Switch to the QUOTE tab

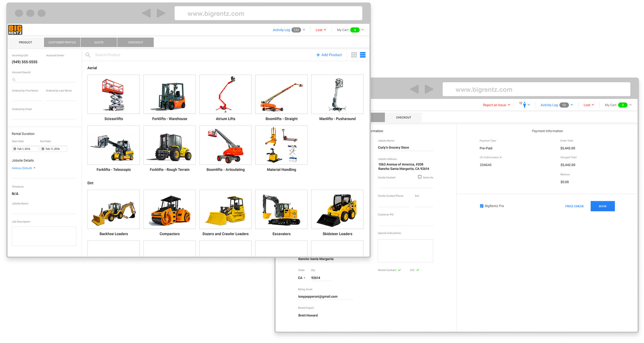(99, 42)
